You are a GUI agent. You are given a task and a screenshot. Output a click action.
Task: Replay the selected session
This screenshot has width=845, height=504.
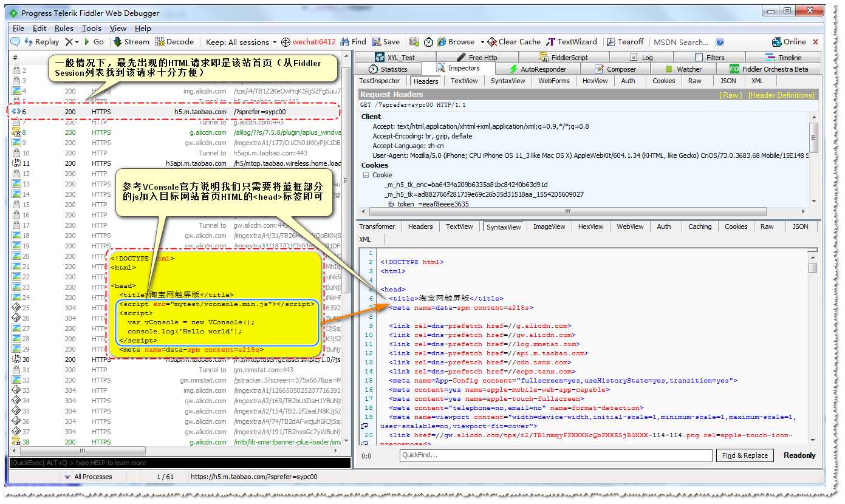click(41, 42)
